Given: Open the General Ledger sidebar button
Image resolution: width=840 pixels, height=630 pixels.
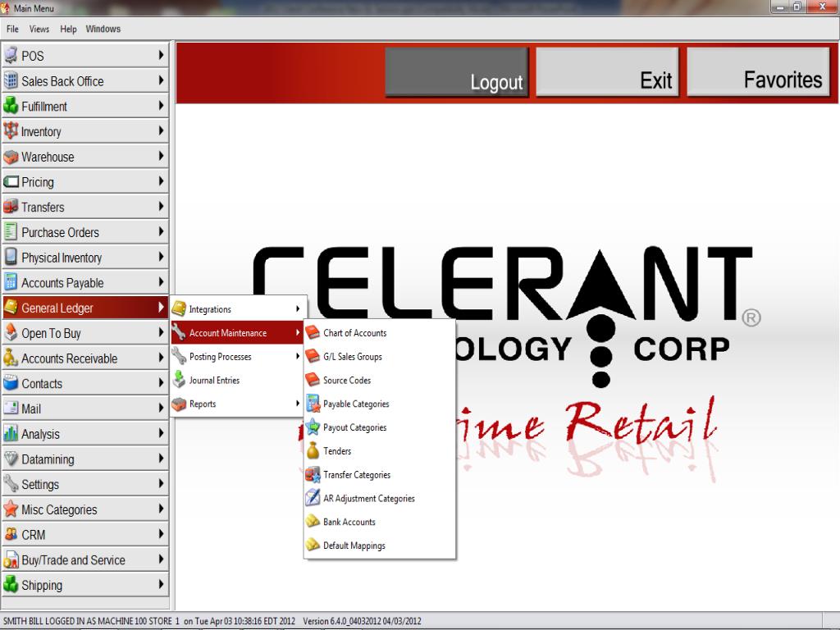Looking at the screenshot, I should pos(85,308).
